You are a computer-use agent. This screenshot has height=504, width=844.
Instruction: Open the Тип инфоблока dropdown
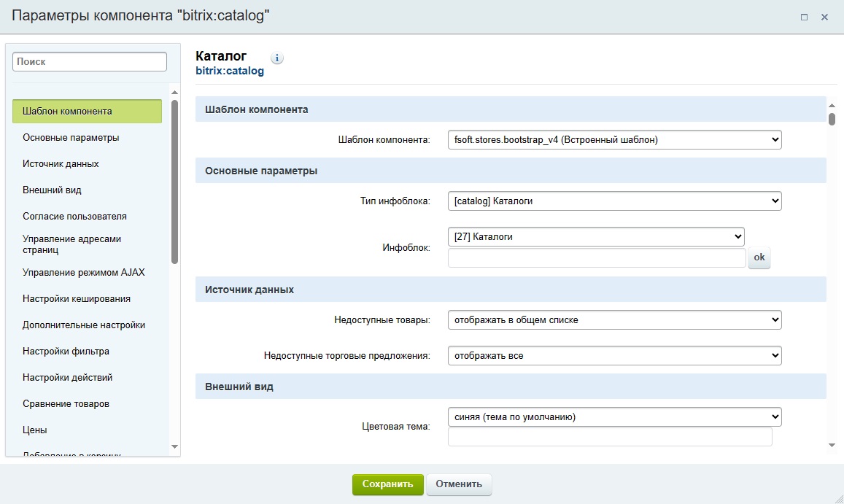coord(613,201)
